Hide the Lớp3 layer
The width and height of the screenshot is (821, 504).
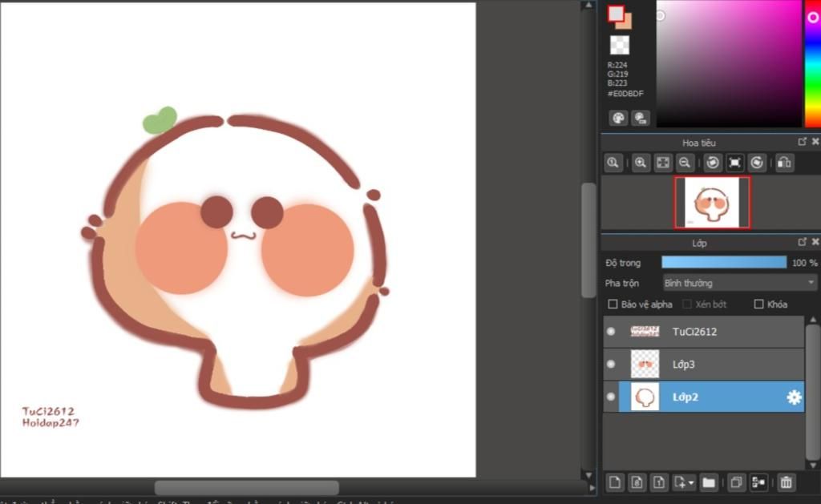[x=610, y=364]
